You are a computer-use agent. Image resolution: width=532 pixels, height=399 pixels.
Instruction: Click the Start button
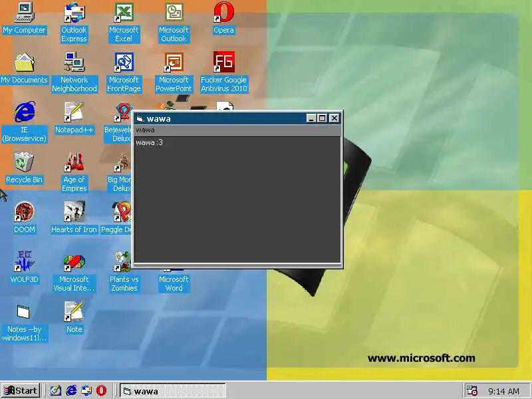point(21,391)
